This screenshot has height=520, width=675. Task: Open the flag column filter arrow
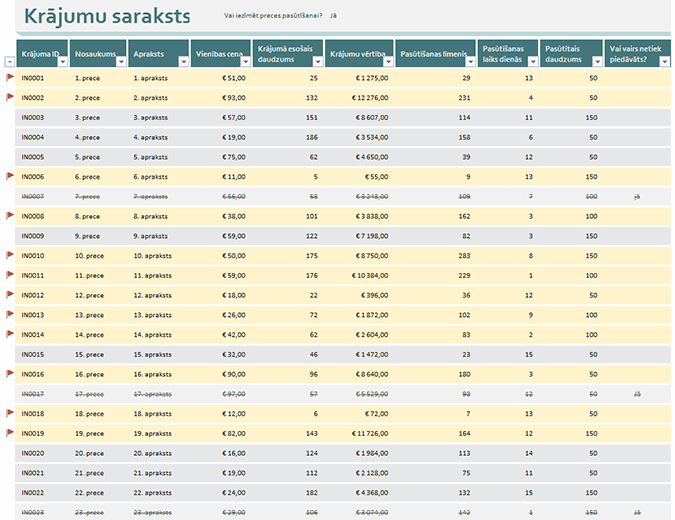pyautogui.click(x=10, y=61)
